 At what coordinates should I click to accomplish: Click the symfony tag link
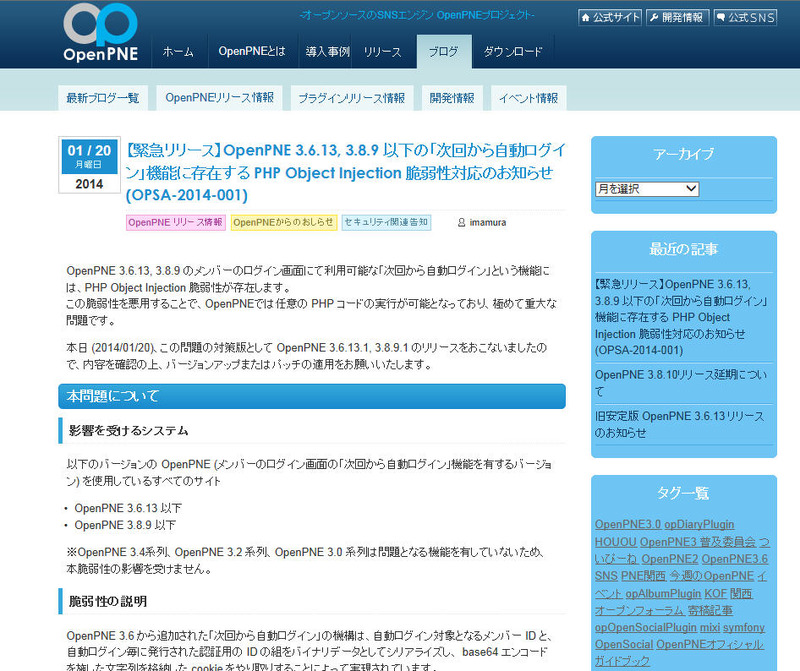click(745, 627)
